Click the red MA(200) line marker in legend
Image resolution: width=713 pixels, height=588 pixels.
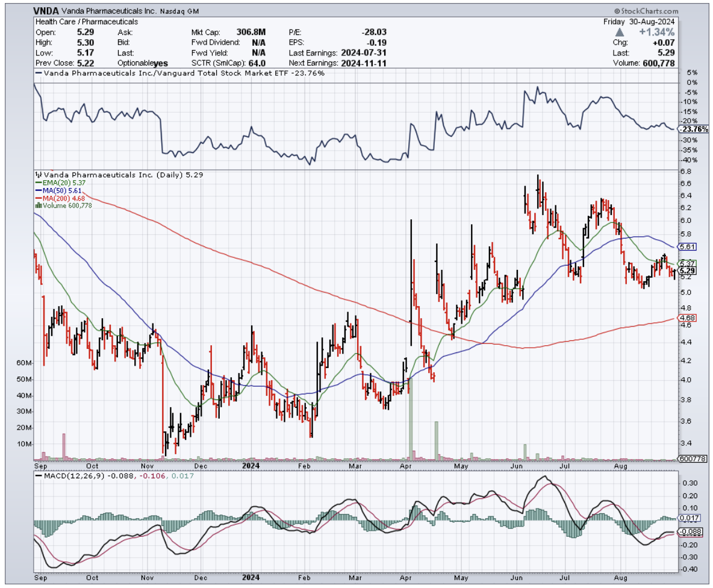click(x=38, y=198)
